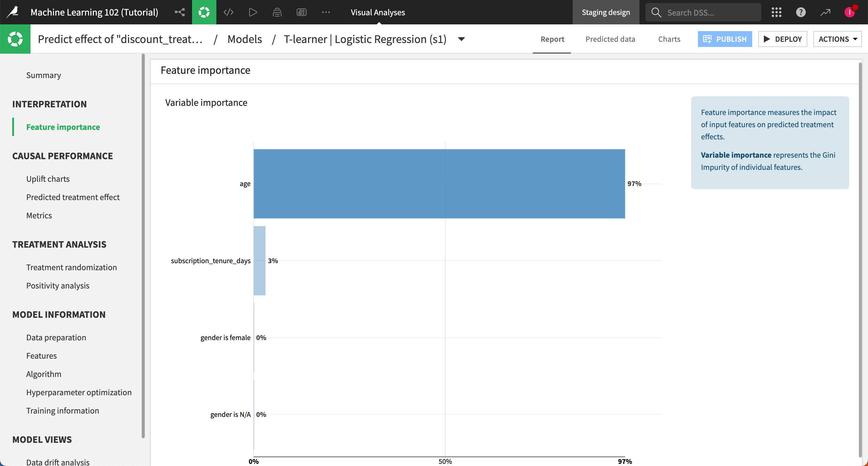The width and height of the screenshot is (868, 466).
Task: Click the Dataiku bird home logo
Action: coord(13,12)
